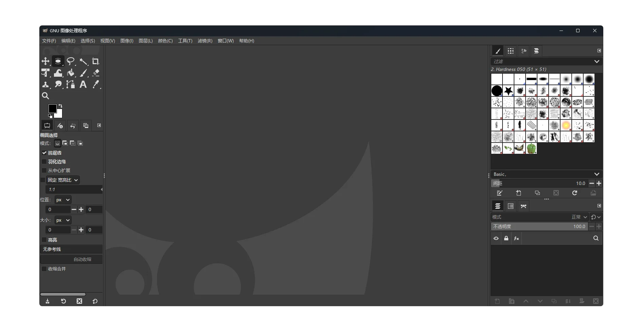Refresh the brushes list
The width and height of the screenshot is (644, 334).
pyautogui.click(x=575, y=193)
